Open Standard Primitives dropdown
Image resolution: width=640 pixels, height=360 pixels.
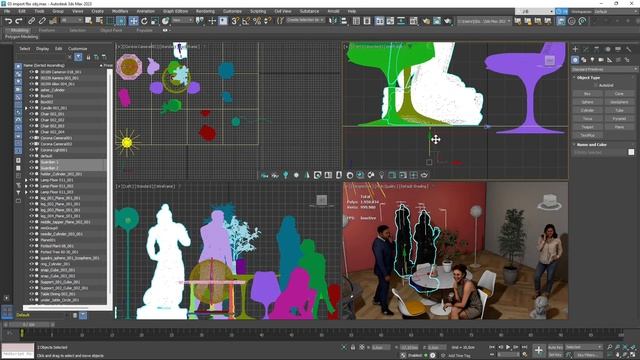tap(604, 69)
